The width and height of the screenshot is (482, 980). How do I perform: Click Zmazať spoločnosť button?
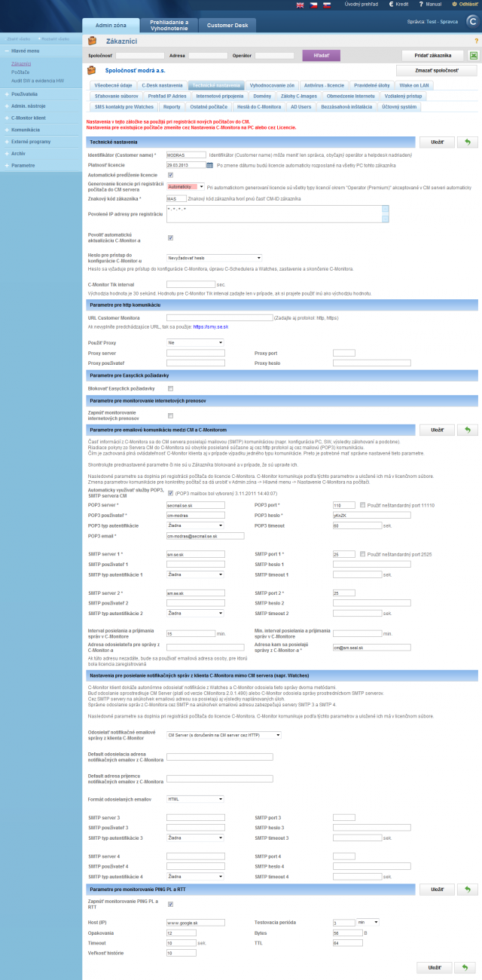pos(437,70)
